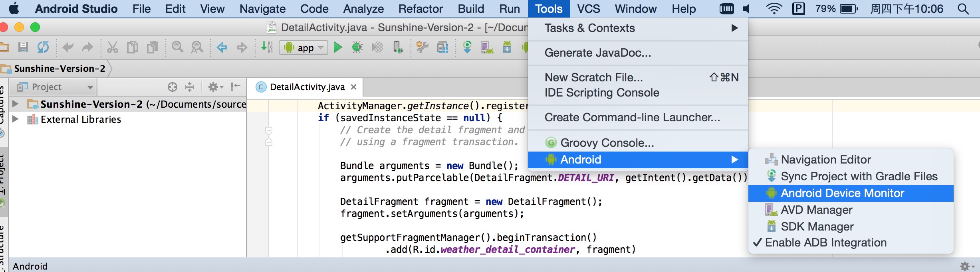Toggle the code fold marker beside the comment
980x272 pixels.
[x=269, y=130]
